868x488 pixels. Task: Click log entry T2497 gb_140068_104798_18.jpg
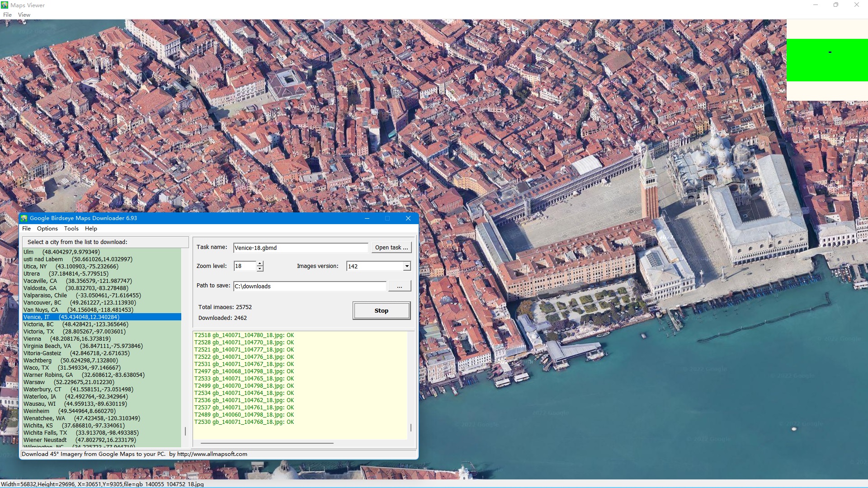(x=244, y=371)
